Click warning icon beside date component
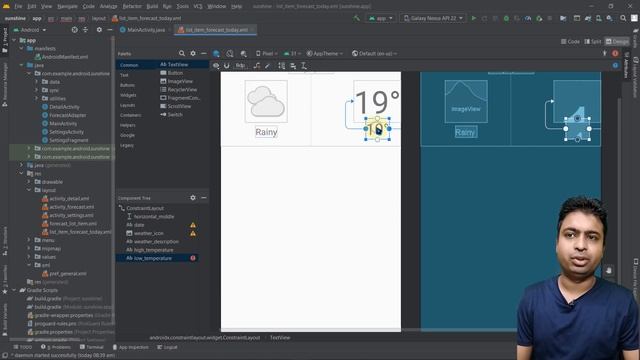 point(193,225)
